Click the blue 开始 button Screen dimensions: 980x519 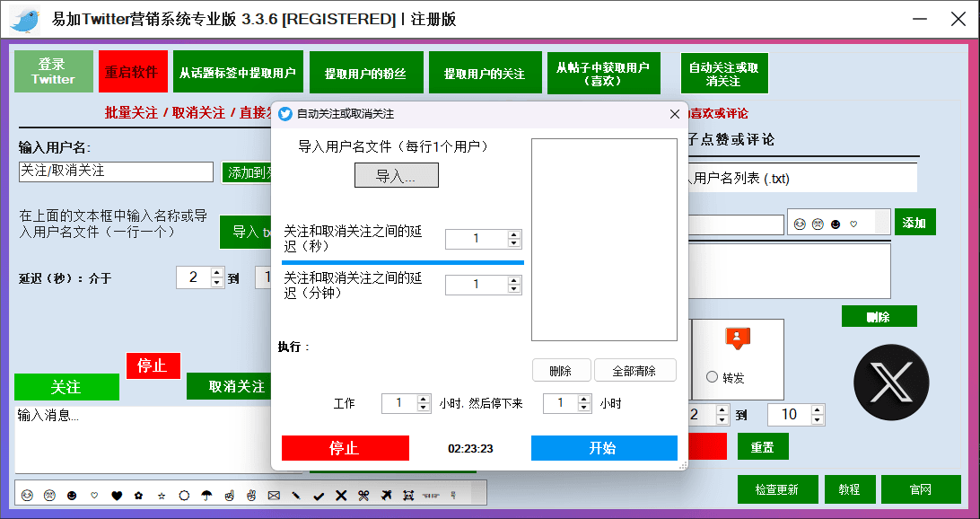tap(604, 448)
